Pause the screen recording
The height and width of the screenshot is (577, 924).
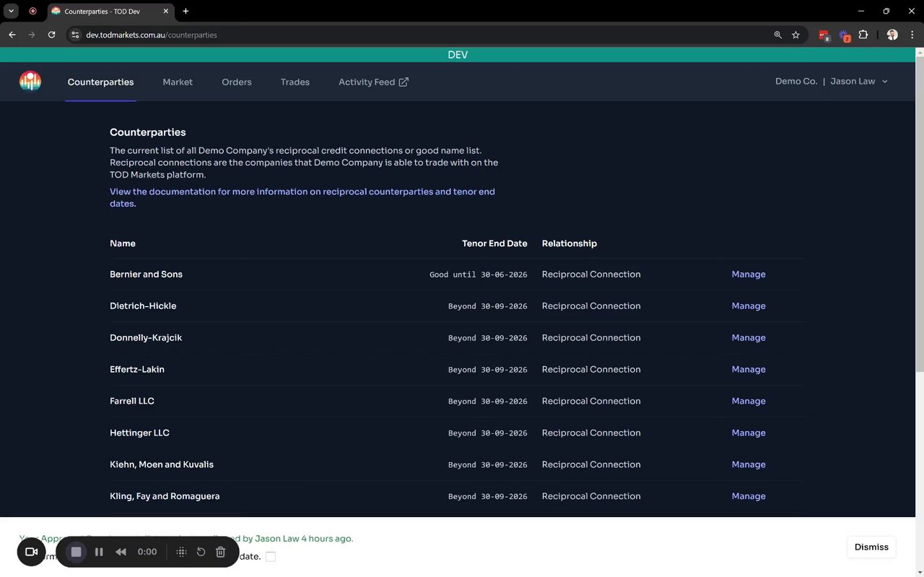point(99,552)
